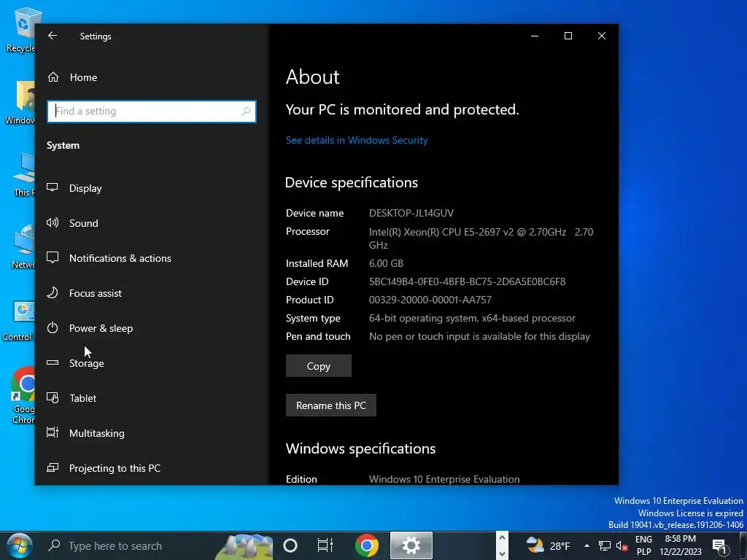Select Recycle Bin desktop icon
This screenshot has width=747, height=560.
point(21,29)
